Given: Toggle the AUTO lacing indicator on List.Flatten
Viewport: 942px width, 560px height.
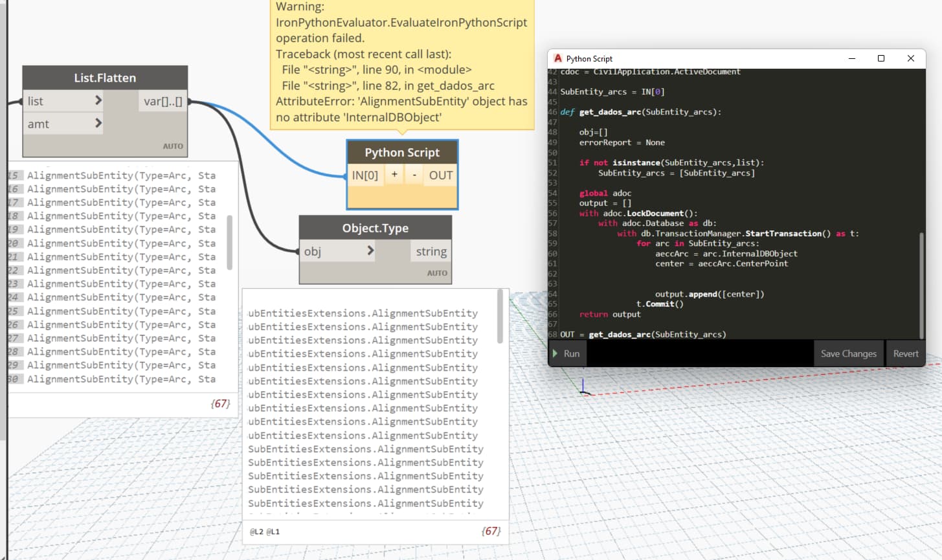Looking at the screenshot, I should pos(172,147).
